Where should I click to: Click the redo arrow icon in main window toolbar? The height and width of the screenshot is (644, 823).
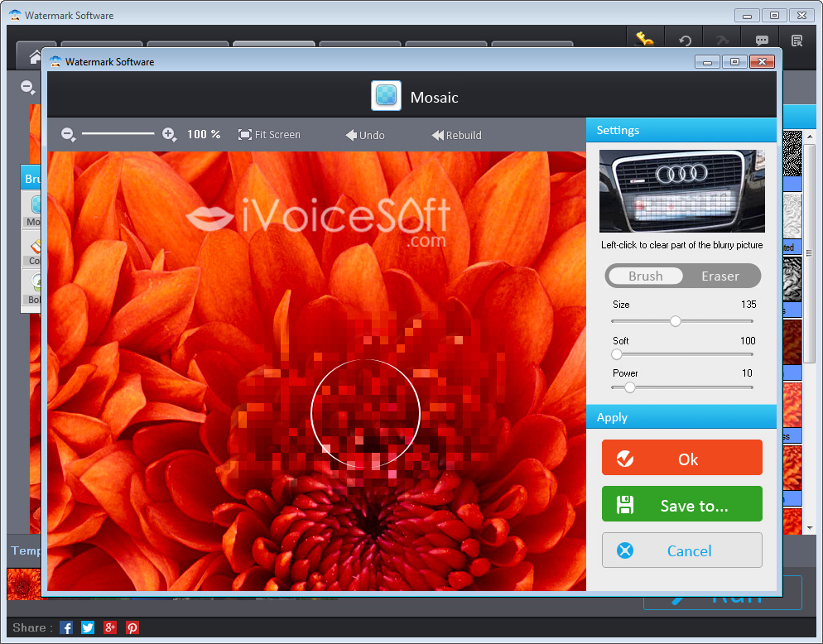coord(722,40)
